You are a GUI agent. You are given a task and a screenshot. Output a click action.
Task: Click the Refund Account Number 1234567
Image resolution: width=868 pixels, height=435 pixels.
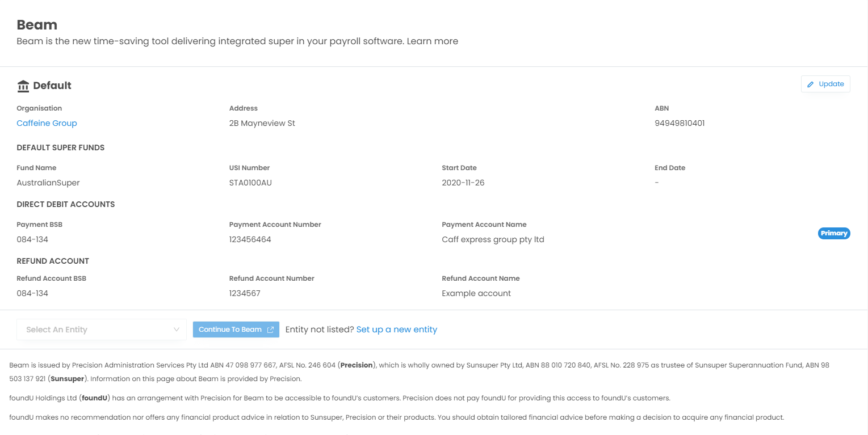[x=245, y=293]
